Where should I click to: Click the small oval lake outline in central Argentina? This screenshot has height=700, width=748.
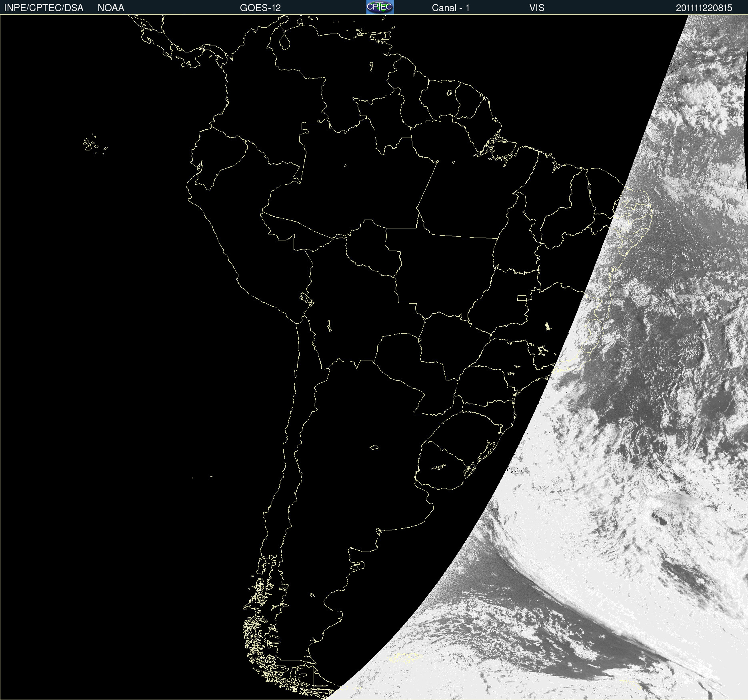tap(374, 447)
